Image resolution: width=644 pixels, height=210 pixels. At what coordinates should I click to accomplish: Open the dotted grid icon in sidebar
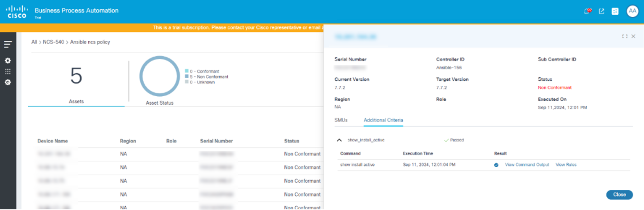point(8,71)
